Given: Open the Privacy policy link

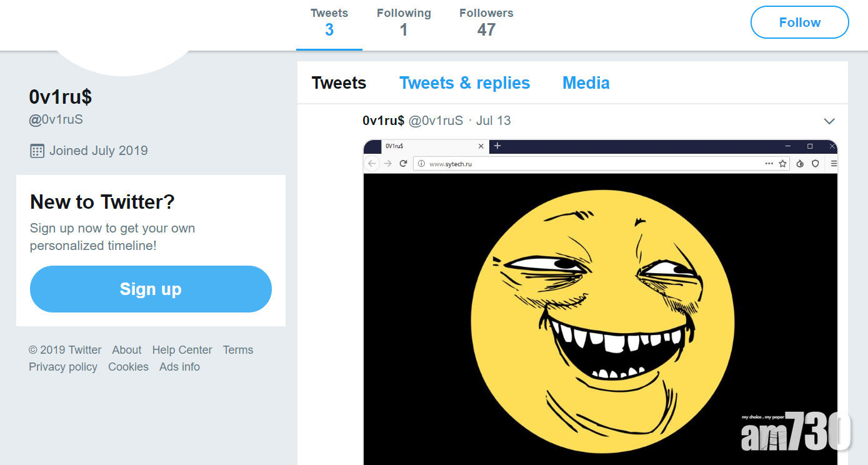Looking at the screenshot, I should click(63, 367).
